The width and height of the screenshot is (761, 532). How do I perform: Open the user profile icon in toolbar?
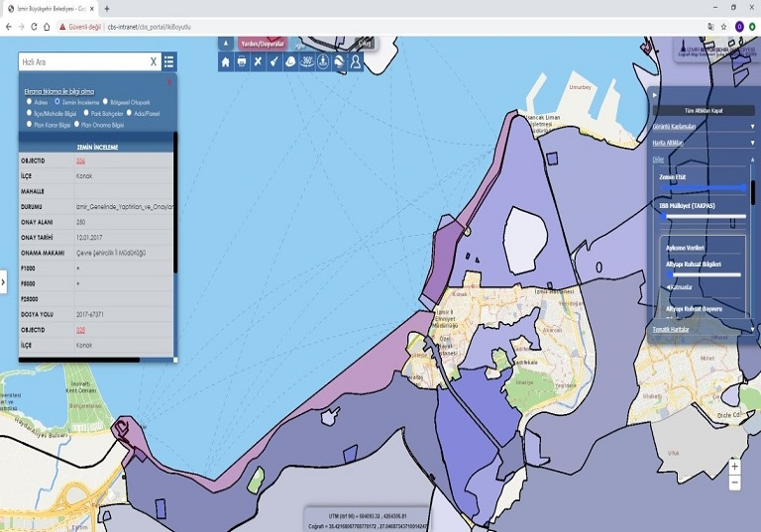(355, 61)
